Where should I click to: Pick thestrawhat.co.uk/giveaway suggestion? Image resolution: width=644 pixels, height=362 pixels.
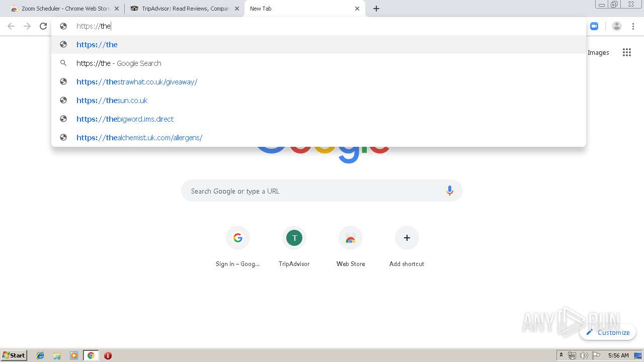click(x=318, y=82)
